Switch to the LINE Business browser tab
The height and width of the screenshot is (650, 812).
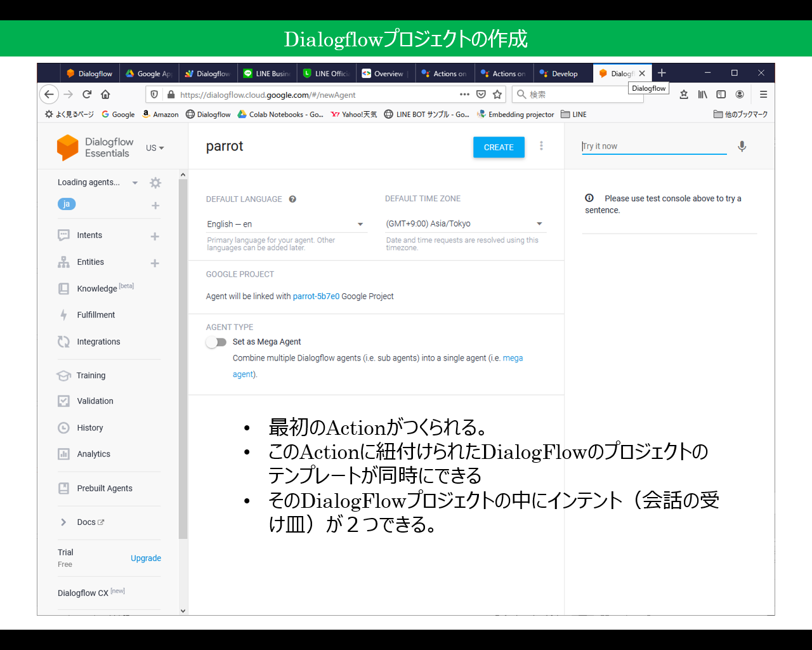click(268, 74)
